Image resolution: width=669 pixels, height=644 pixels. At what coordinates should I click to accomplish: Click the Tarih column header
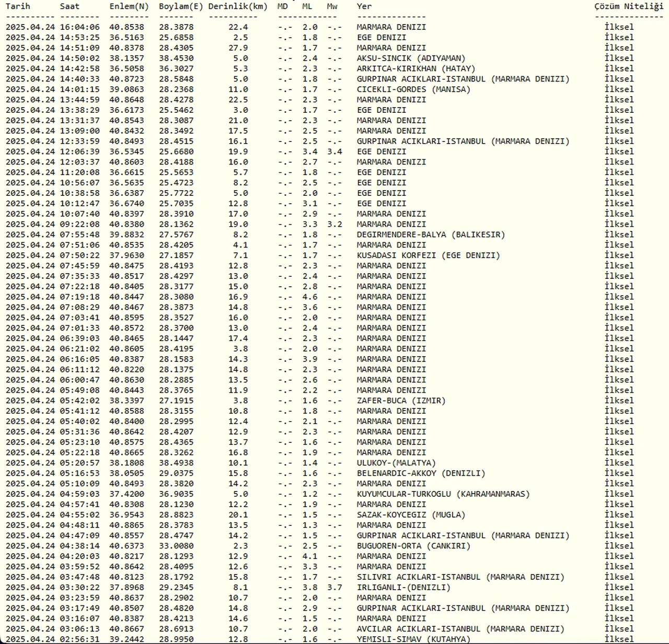[18, 6]
